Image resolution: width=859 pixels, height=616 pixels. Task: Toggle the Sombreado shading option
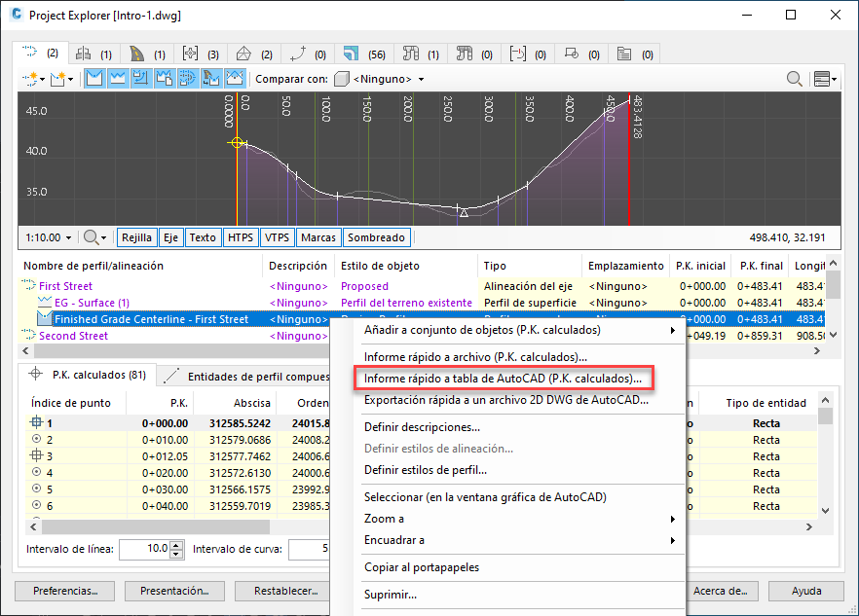[376, 236]
